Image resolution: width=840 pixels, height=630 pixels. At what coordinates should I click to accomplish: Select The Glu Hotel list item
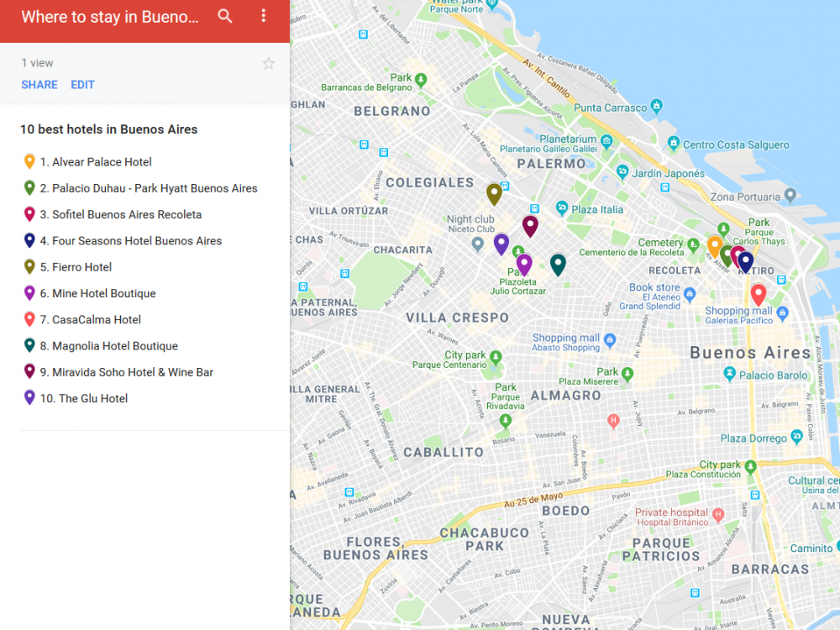(92, 399)
